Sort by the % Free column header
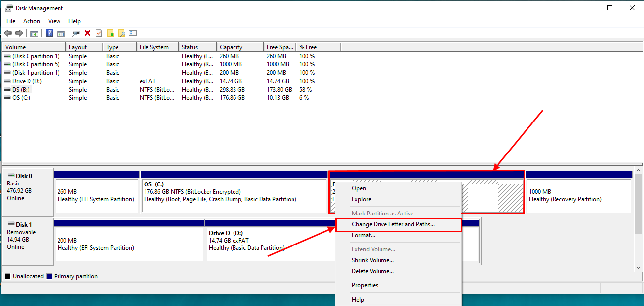The height and width of the screenshot is (306, 644). coord(319,47)
